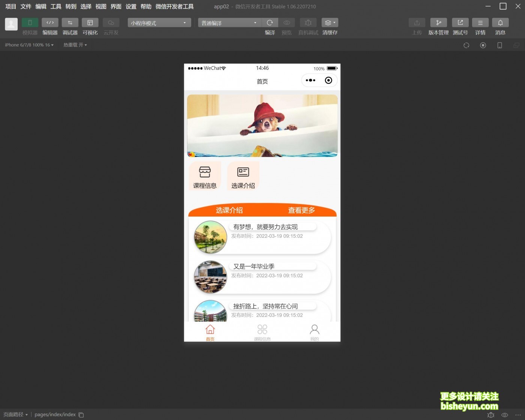Viewport: 525px width, 420px height.
Task: Click the 查看更多 link
Action: coord(301,211)
